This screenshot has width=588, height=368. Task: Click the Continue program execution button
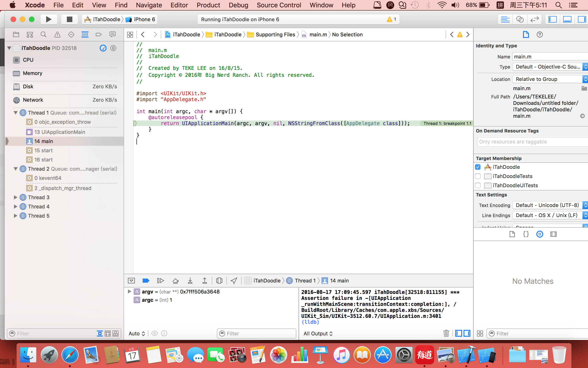(160, 281)
